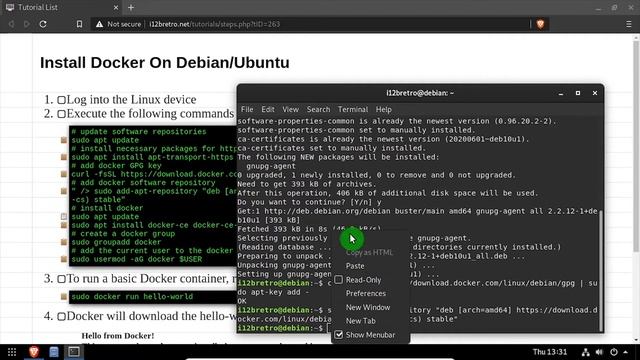
Task: Open the terminal Search menu
Action: pos(318,109)
